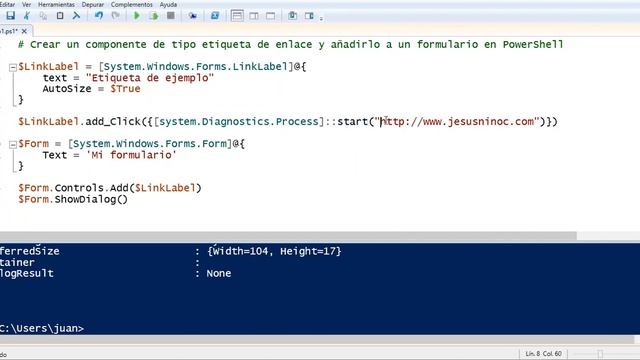Run the selection with play-page icon

tap(154, 16)
